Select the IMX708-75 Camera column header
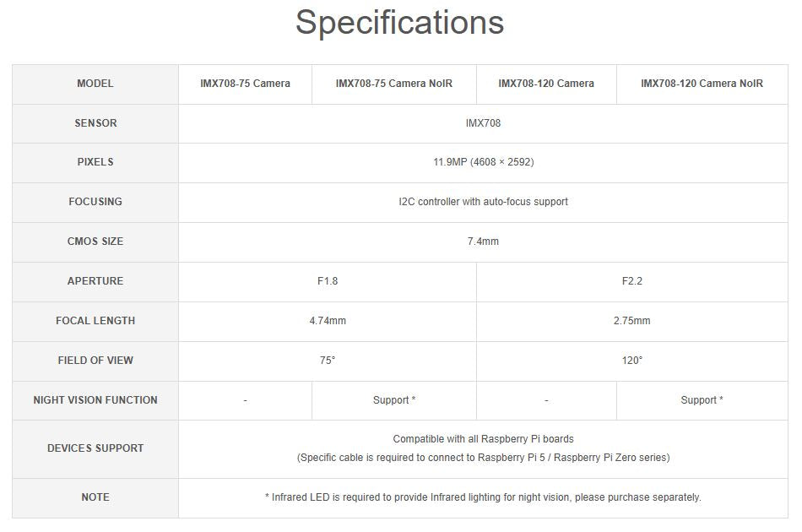 [245, 84]
